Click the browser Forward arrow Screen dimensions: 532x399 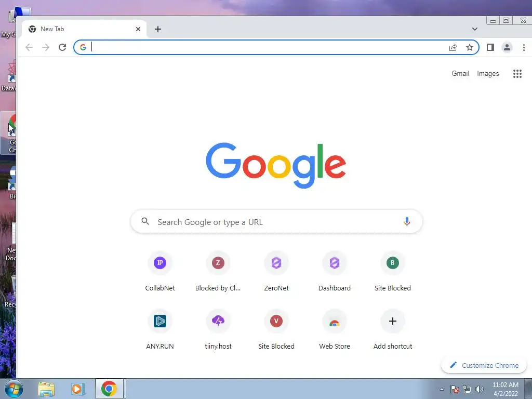[x=46, y=47]
